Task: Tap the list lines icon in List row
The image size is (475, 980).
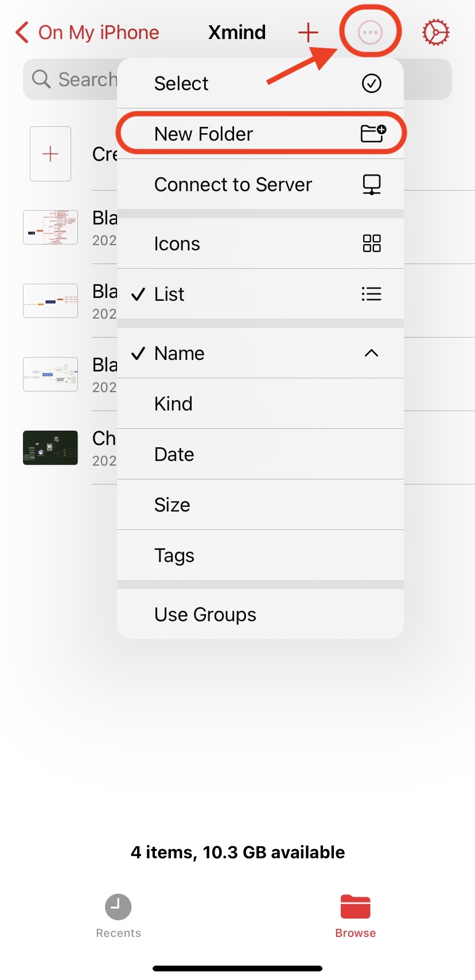Action: point(372,294)
